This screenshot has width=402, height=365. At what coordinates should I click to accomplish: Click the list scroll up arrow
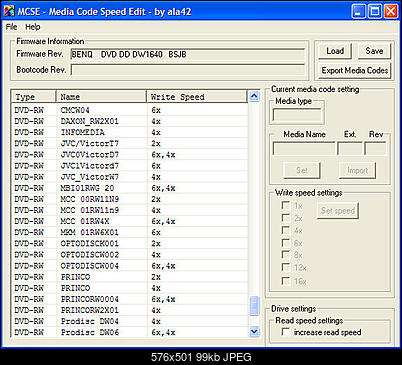[254, 97]
